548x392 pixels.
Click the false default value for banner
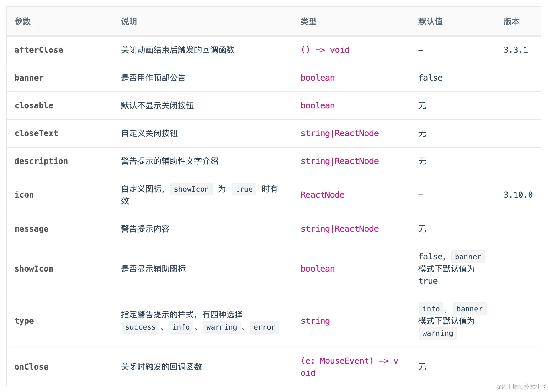click(430, 78)
